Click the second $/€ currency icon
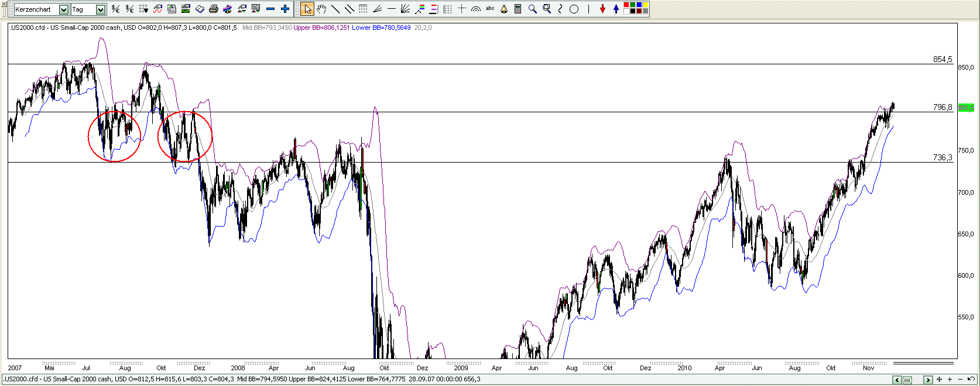This screenshot has height=386, width=980. click(129, 9)
